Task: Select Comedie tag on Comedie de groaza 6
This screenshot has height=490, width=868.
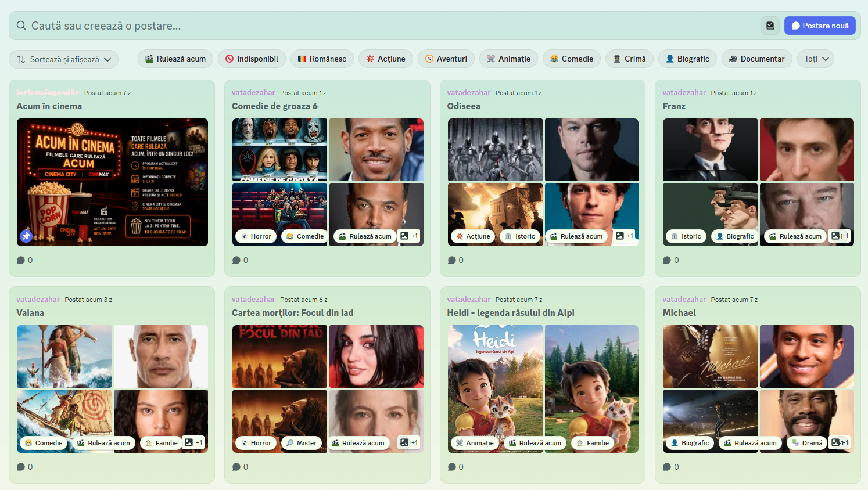Action: (305, 236)
